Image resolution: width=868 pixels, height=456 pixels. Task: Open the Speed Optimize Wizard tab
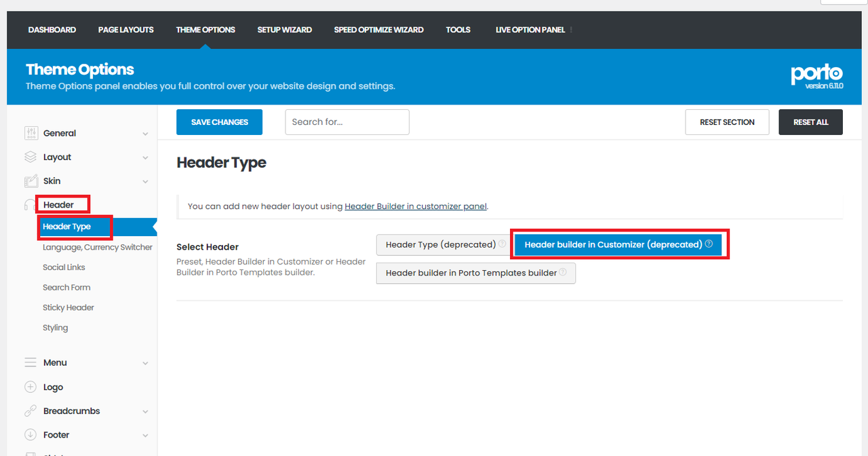pos(379,30)
